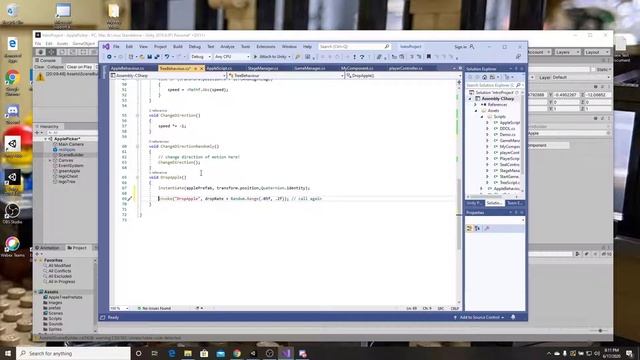Collapse the DropApple method outlining toggle
Image resolution: width=640 pixels, height=360 pixels.
[x=137, y=178]
